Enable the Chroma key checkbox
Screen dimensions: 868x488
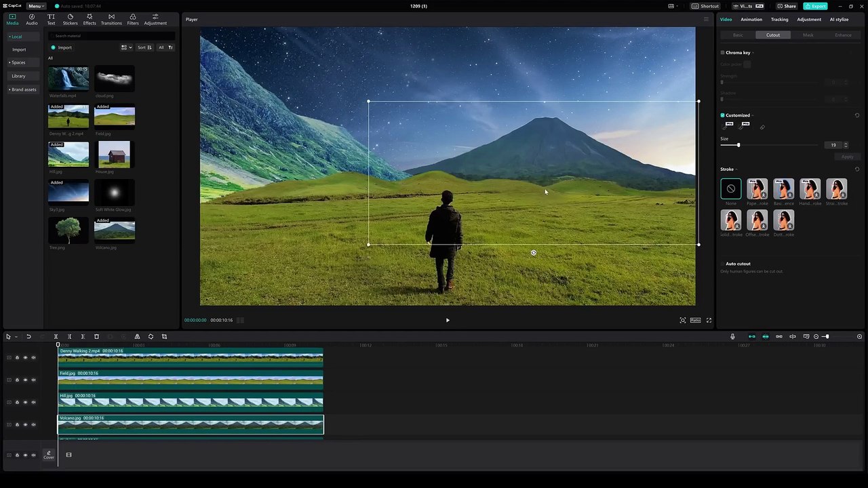[722, 53]
